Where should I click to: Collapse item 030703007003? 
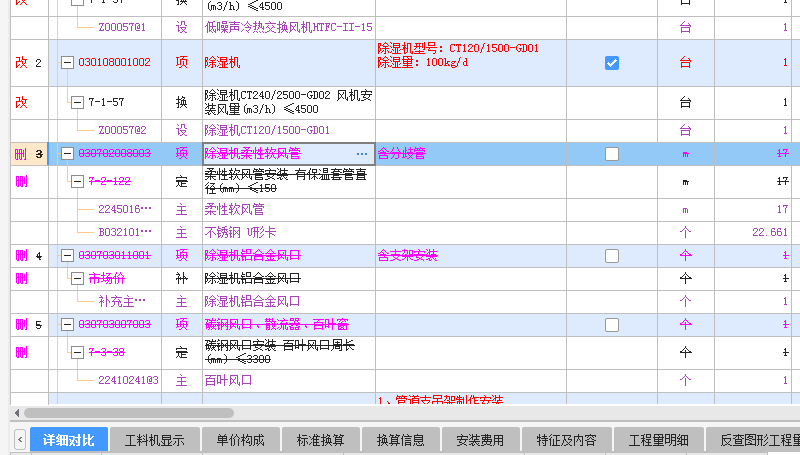click(67, 324)
